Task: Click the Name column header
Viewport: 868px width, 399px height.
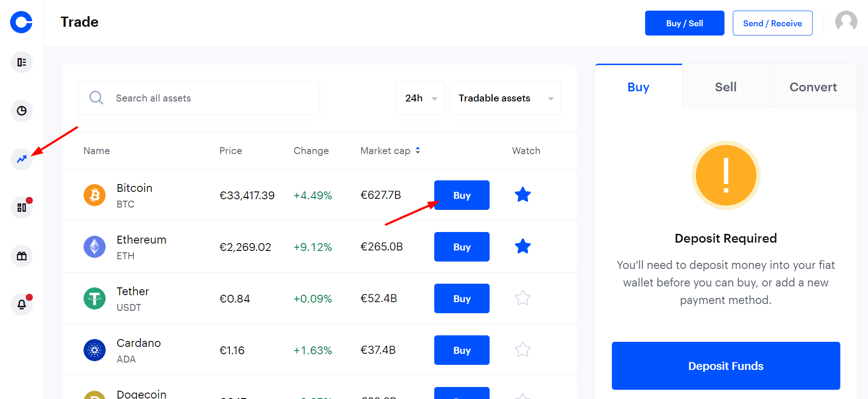Action: (96, 151)
